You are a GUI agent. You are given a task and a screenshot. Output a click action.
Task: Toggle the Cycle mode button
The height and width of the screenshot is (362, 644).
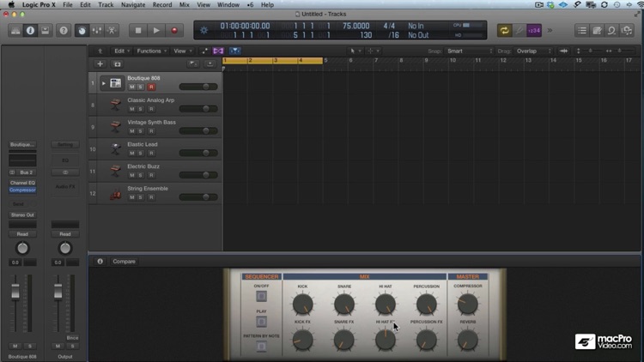tap(504, 30)
